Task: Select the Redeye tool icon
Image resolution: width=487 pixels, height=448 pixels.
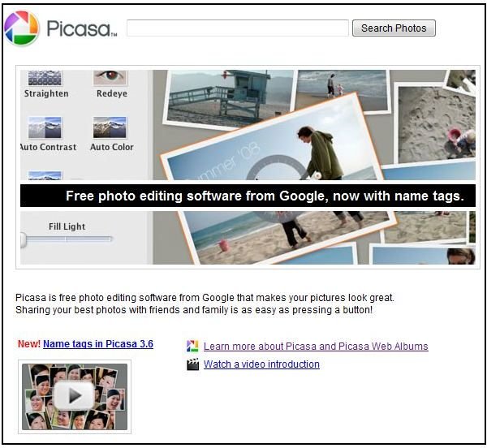Action: pos(110,78)
